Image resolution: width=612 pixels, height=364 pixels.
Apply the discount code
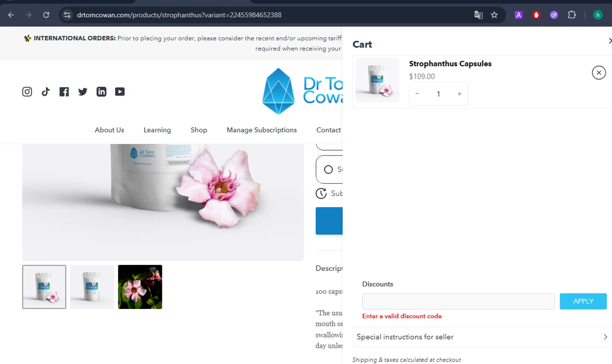583,301
